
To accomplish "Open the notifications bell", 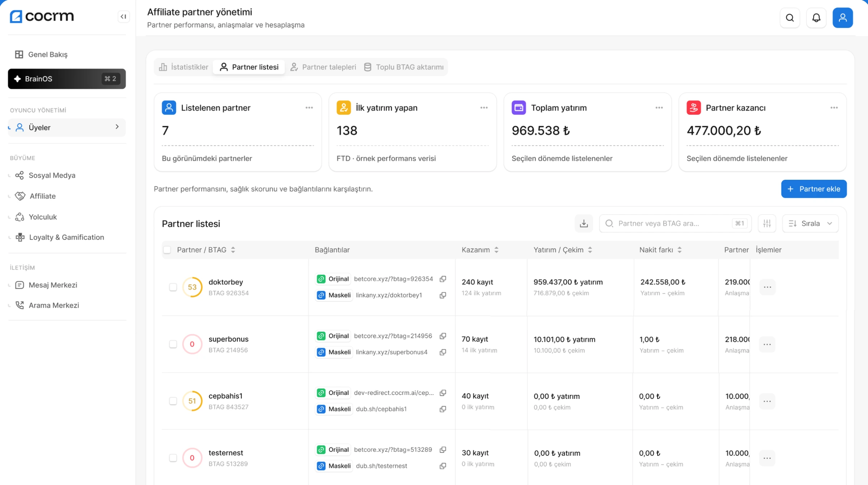I will (x=816, y=18).
